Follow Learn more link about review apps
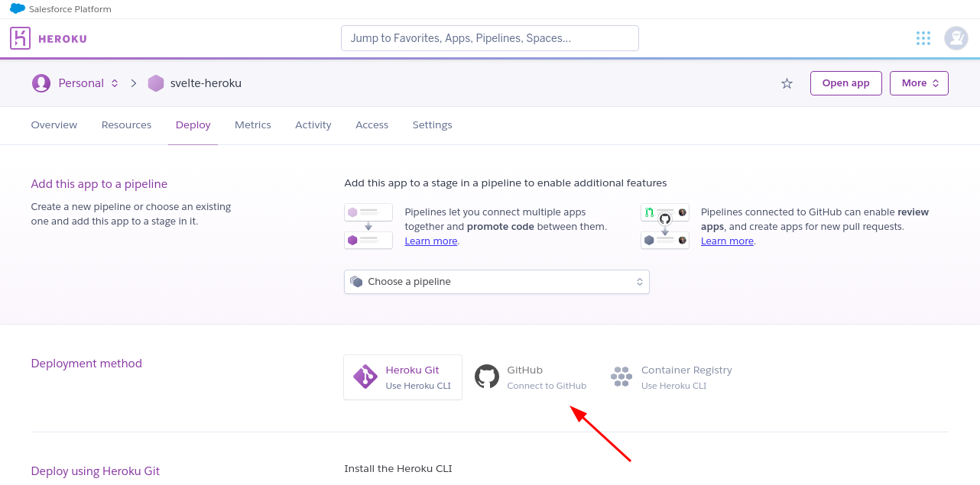980x485 pixels. click(x=727, y=241)
